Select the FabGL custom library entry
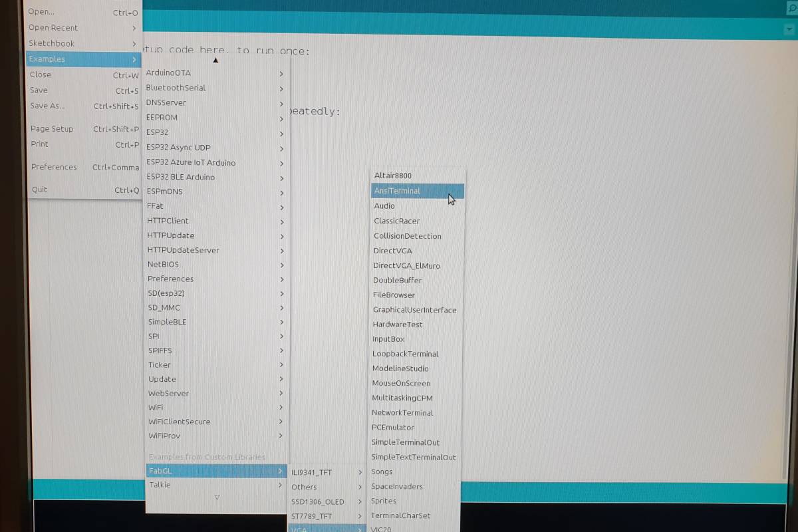 (x=216, y=471)
